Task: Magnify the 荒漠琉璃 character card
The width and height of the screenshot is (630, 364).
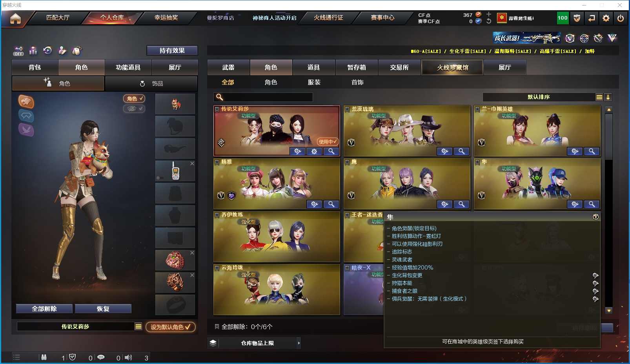Action: tap(462, 151)
